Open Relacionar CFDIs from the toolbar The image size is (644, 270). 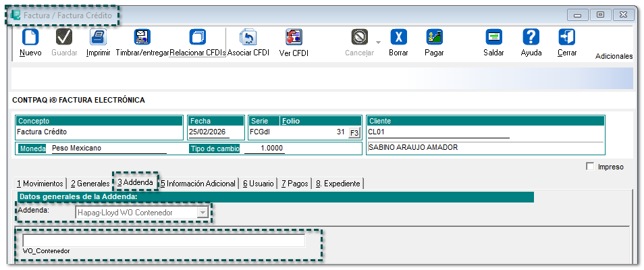click(x=197, y=37)
